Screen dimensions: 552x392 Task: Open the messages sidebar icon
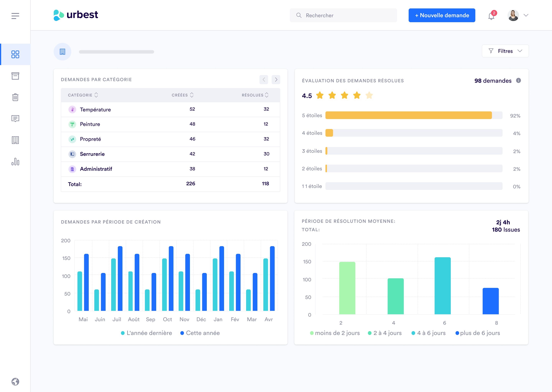point(15,118)
